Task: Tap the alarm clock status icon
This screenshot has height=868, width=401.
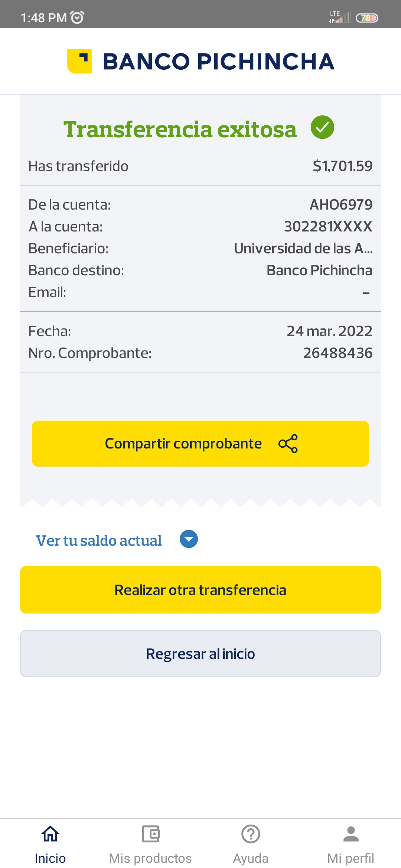Action: (x=77, y=17)
